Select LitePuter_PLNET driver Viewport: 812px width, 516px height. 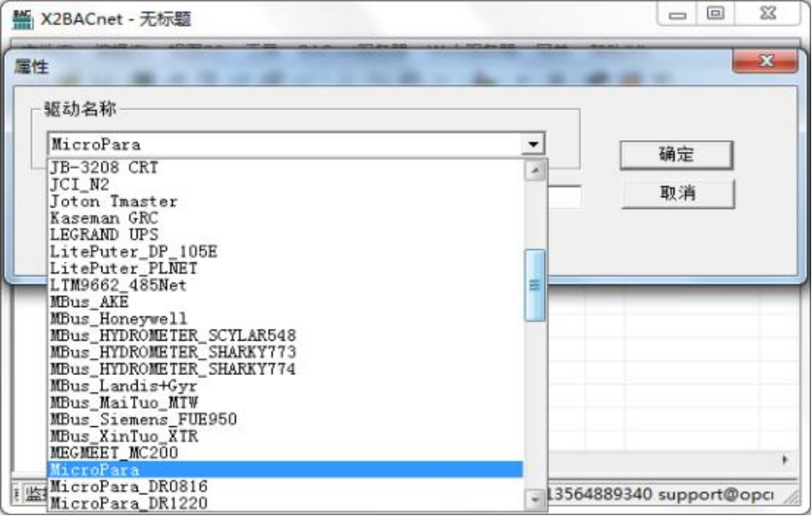285,268
